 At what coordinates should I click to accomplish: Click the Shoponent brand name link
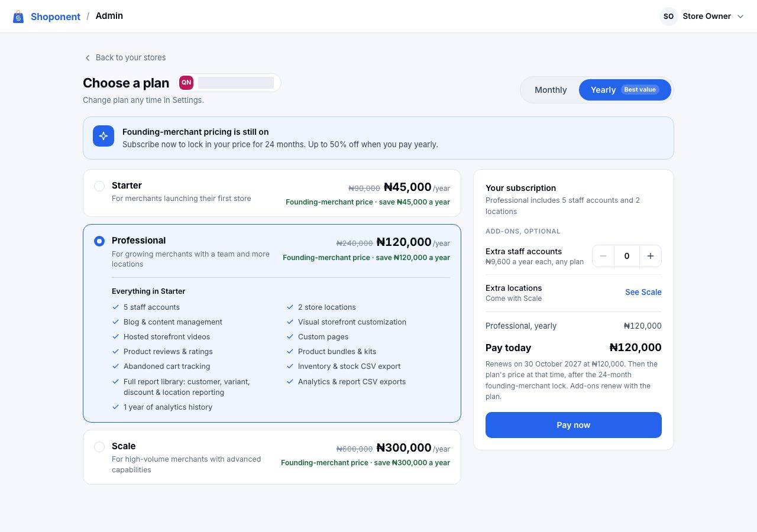click(56, 17)
